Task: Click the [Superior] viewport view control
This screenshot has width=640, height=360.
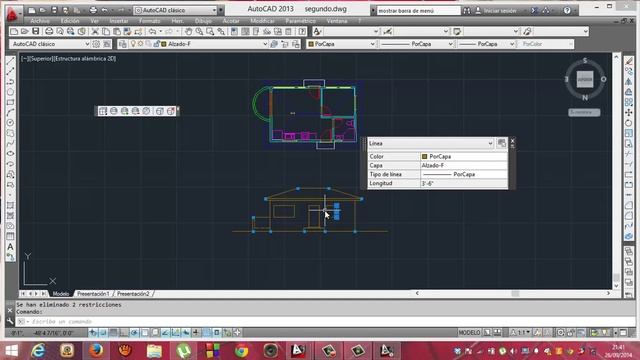Action: coord(41,59)
